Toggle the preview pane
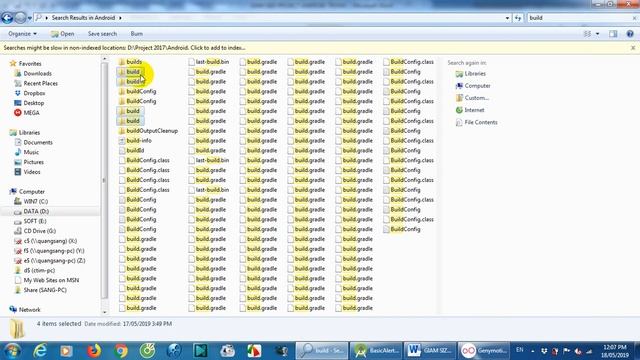Viewport: 640px width, 360px height. click(x=613, y=34)
